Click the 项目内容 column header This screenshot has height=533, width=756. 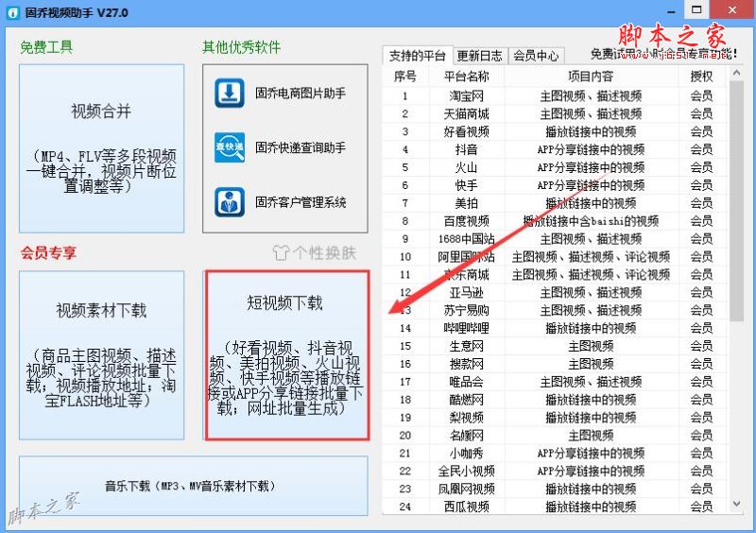point(591,77)
